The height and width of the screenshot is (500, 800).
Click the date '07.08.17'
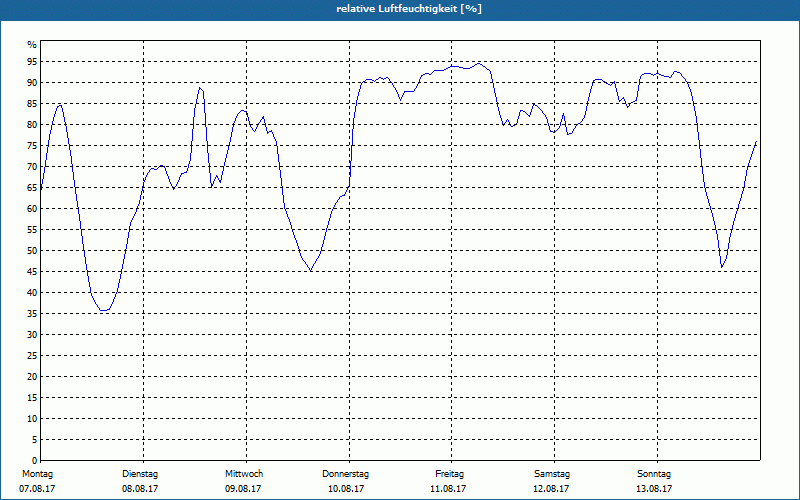[x=37, y=489]
